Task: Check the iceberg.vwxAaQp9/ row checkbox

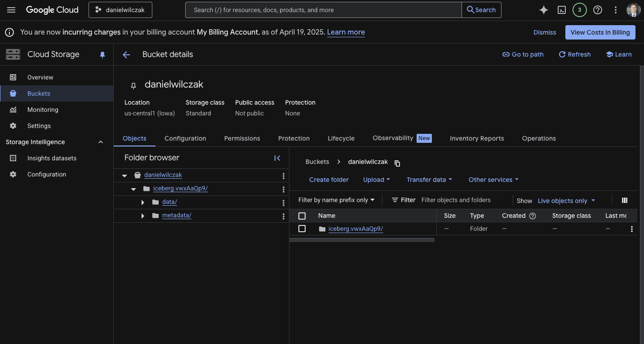Action: click(302, 229)
